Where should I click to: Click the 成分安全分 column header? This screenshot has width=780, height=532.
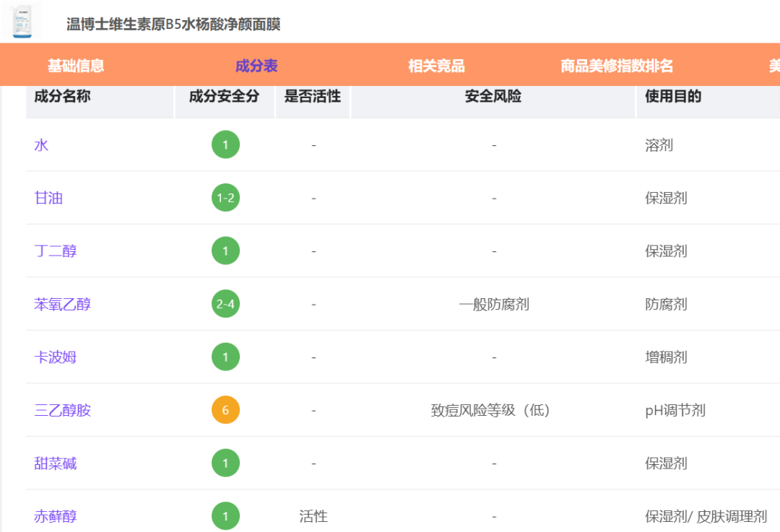coord(224,97)
